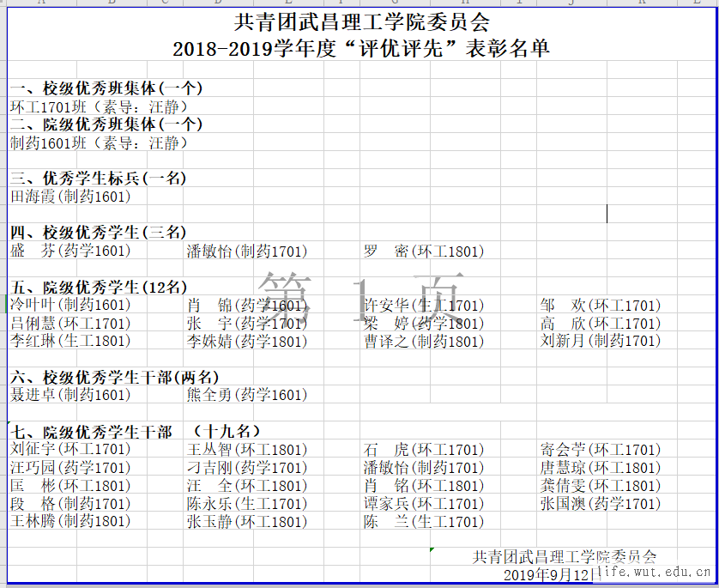Select heading 一、校级优秀班集体(一个)
Screen dimensions: 719x588
tap(106, 88)
